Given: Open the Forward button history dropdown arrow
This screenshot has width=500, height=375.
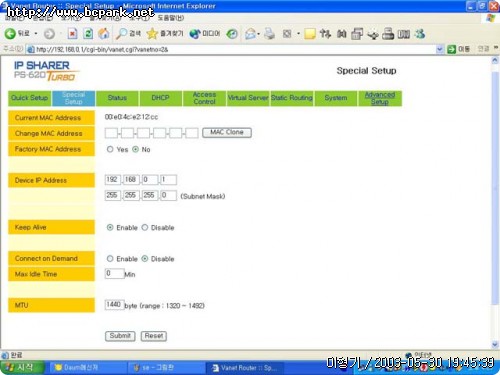Looking at the screenshot, I should point(61,34).
